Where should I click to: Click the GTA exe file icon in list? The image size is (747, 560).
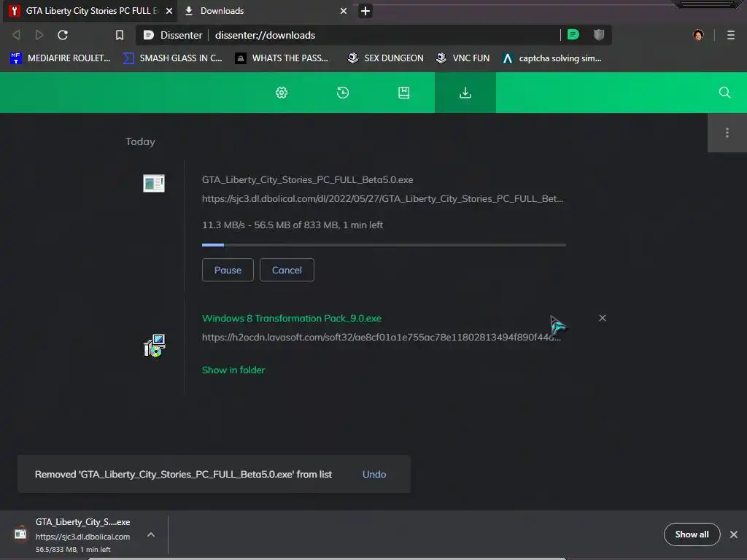coord(154,183)
